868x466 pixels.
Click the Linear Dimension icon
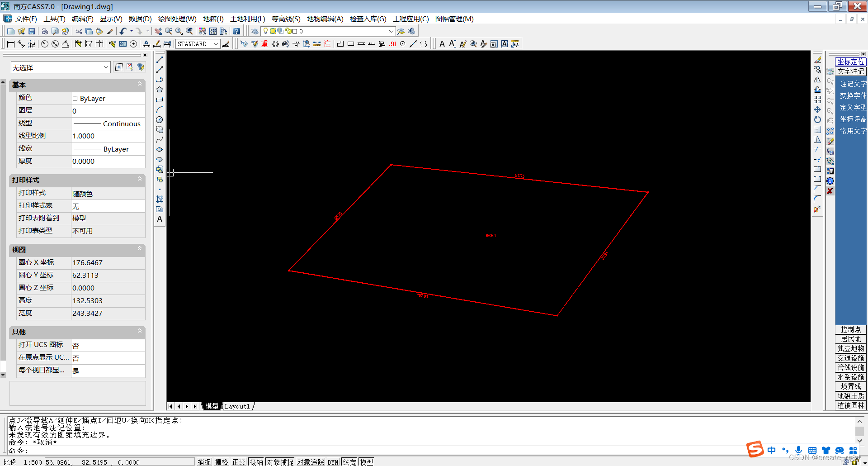tap(11, 44)
